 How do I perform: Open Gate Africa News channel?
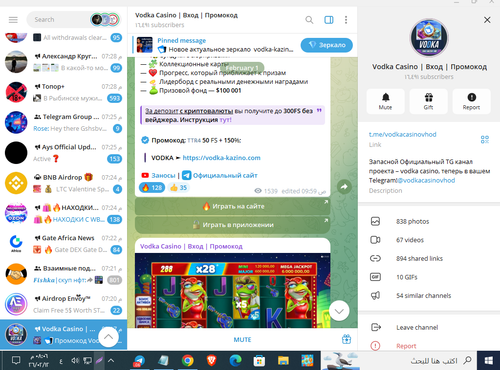click(x=63, y=244)
